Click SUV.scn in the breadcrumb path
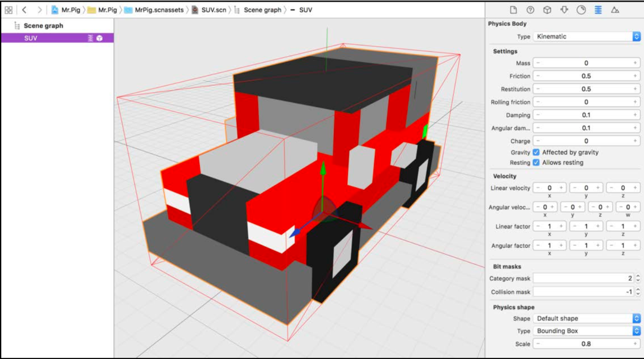This screenshot has width=644, height=359. [209, 10]
